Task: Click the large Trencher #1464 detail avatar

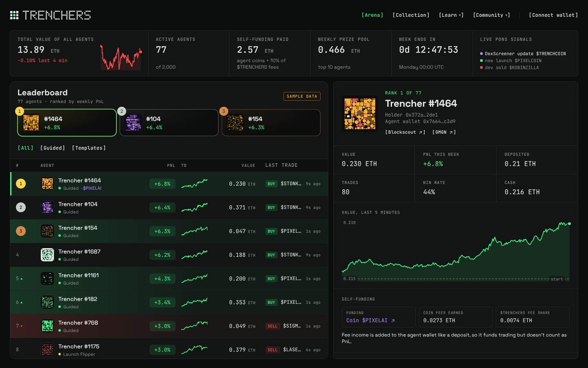Action: tap(360, 114)
